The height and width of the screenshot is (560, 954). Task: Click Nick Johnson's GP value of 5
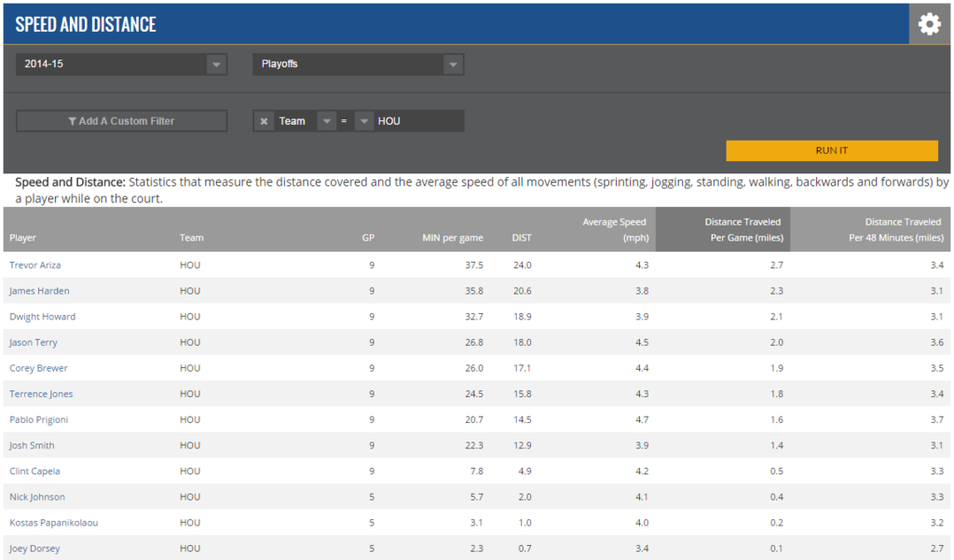pyautogui.click(x=372, y=497)
